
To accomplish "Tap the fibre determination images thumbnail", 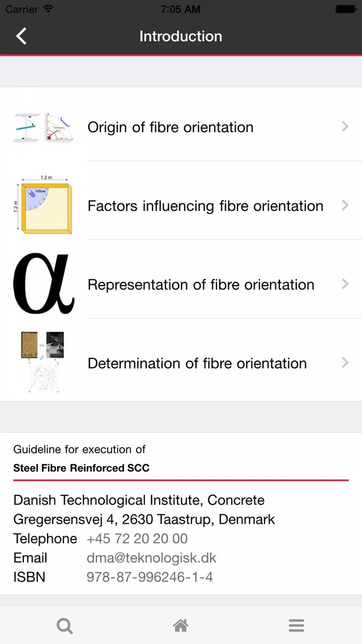I will (x=44, y=362).
